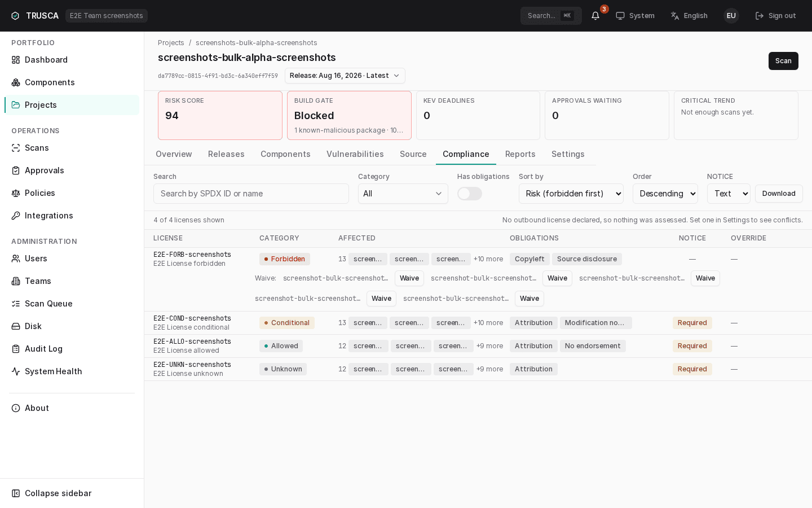The image size is (812, 508).
Task: Toggle the Has obligations switch
Action: 470,194
